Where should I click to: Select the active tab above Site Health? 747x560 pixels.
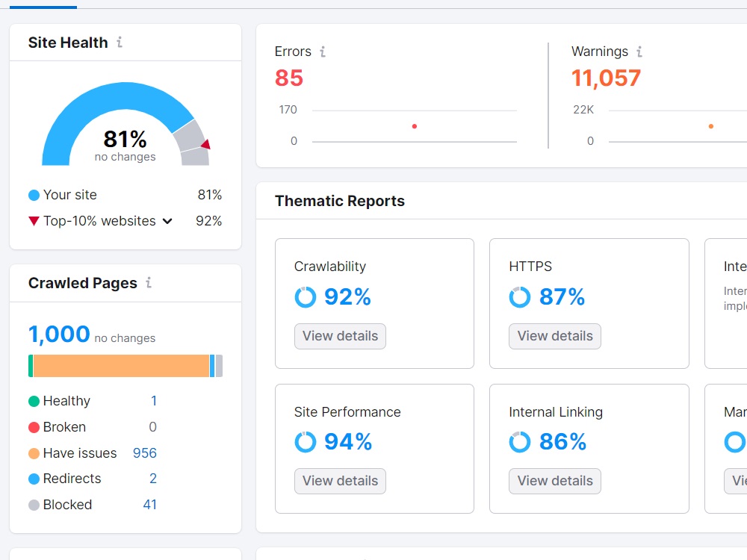[x=42, y=5]
